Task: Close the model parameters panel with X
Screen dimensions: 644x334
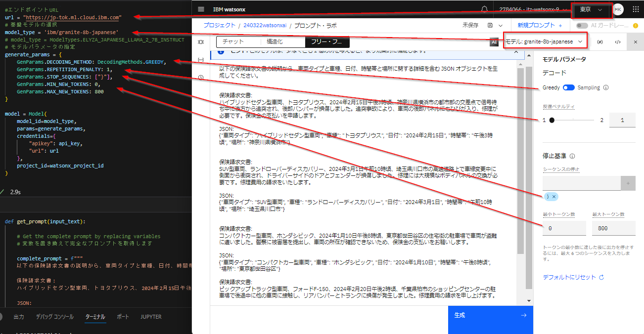Action: coord(635,42)
